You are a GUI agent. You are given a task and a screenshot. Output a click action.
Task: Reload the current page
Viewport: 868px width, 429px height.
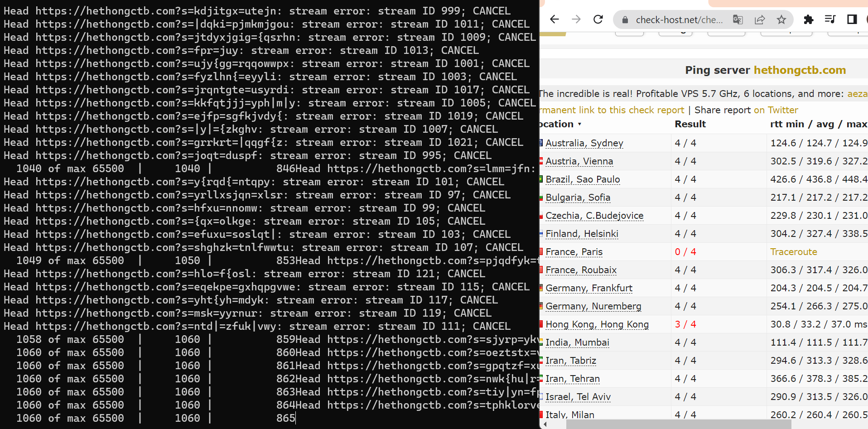[x=598, y=19]
